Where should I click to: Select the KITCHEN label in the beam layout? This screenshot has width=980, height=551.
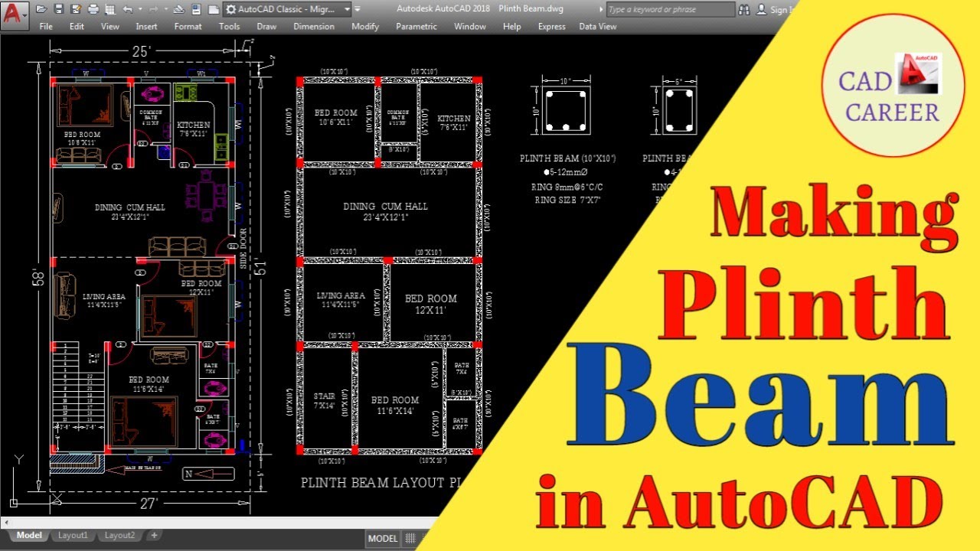(x=454, y=123)
